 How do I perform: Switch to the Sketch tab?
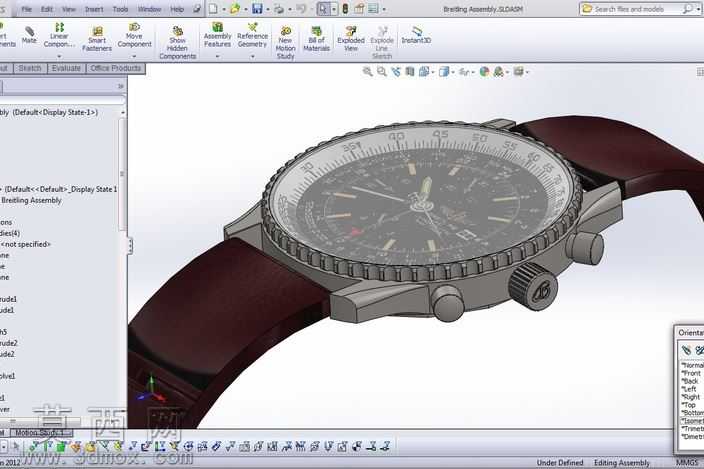click(30, 68)
